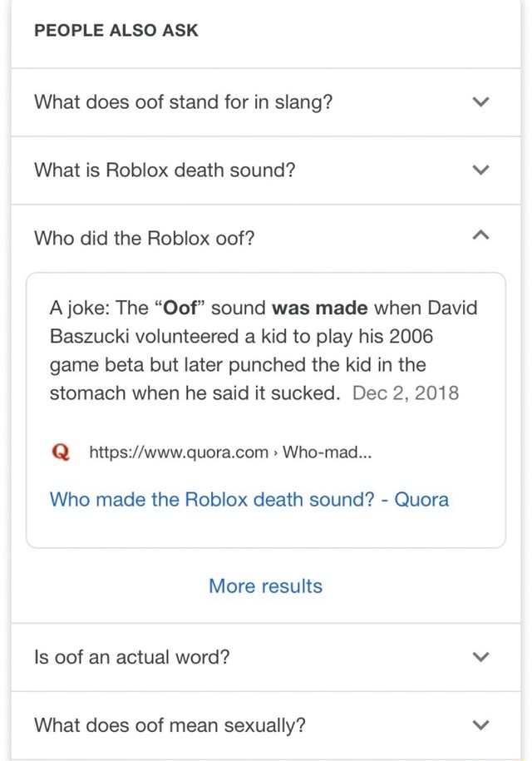
Task: Click the upward chevron beside the expanded question
Action: click(480, 235)
